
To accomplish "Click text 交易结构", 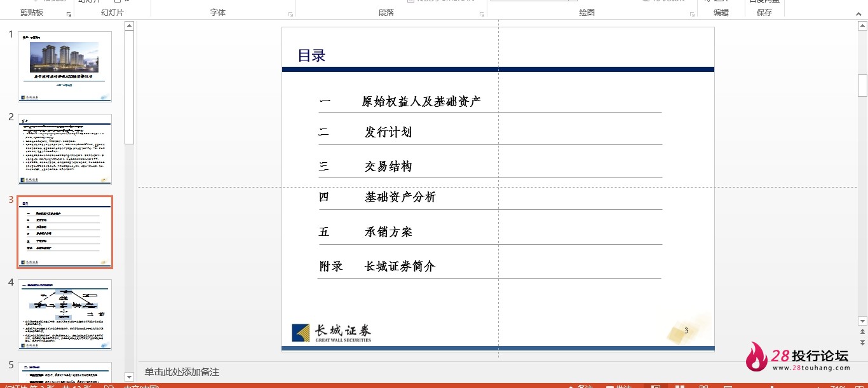I will (x=388, y=167).
